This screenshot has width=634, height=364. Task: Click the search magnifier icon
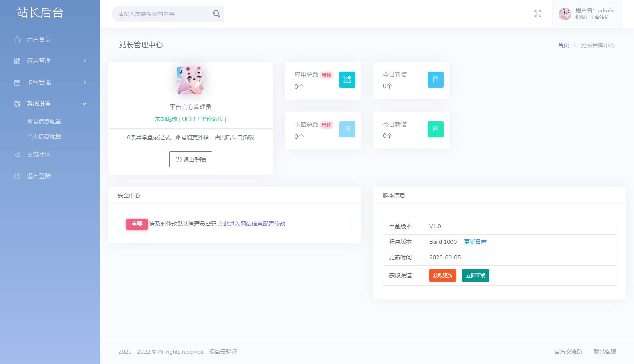(216, 14)
